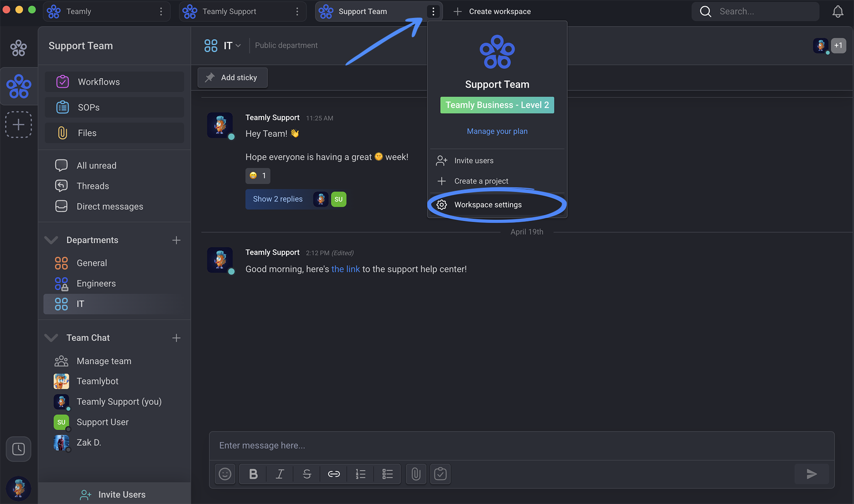This screenshot has width=854, height=504.
Task: Open the Files section
Action: click(114, 133)
